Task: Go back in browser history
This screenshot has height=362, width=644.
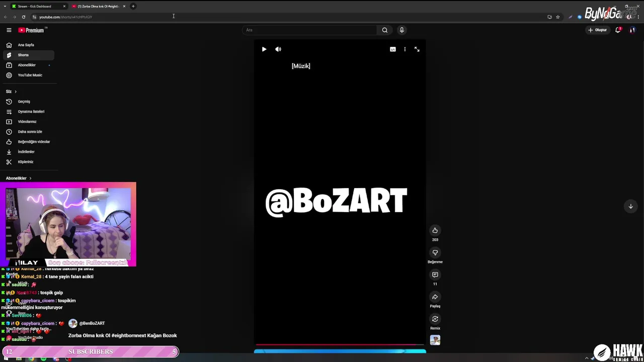Action: [6, 17]
